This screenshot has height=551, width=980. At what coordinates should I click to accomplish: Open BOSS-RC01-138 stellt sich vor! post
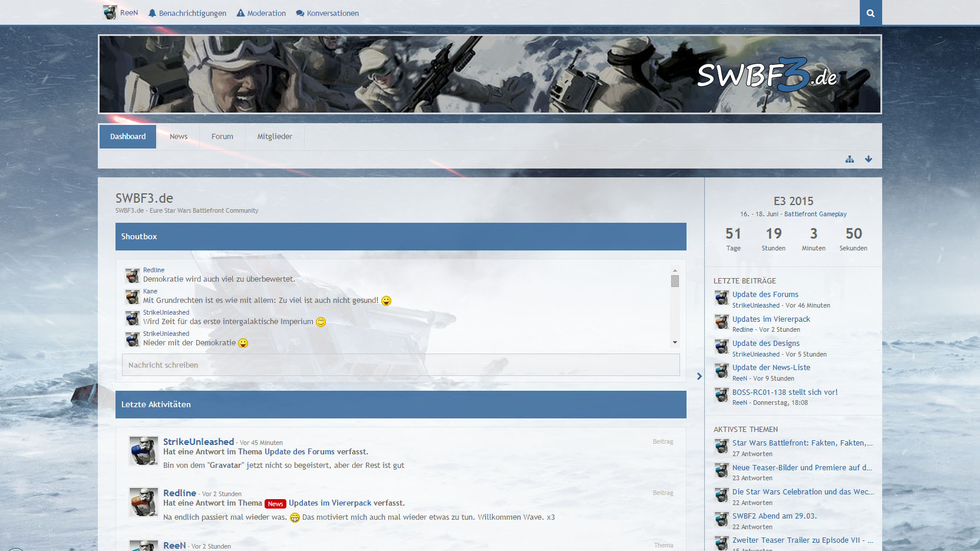785,392
